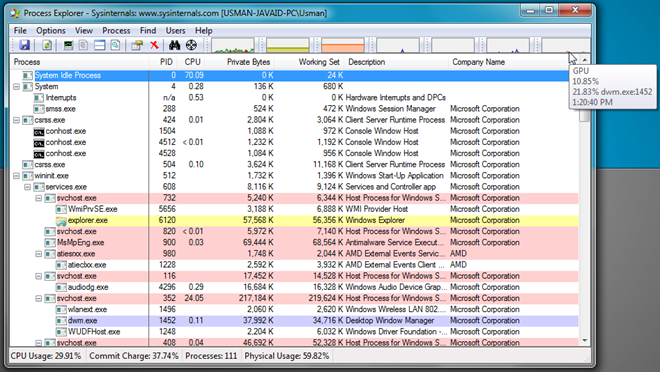Click the Save toolbar icon
Image resolution: width=660 pixels, height=372 pixels.
(x=24, y=45)
